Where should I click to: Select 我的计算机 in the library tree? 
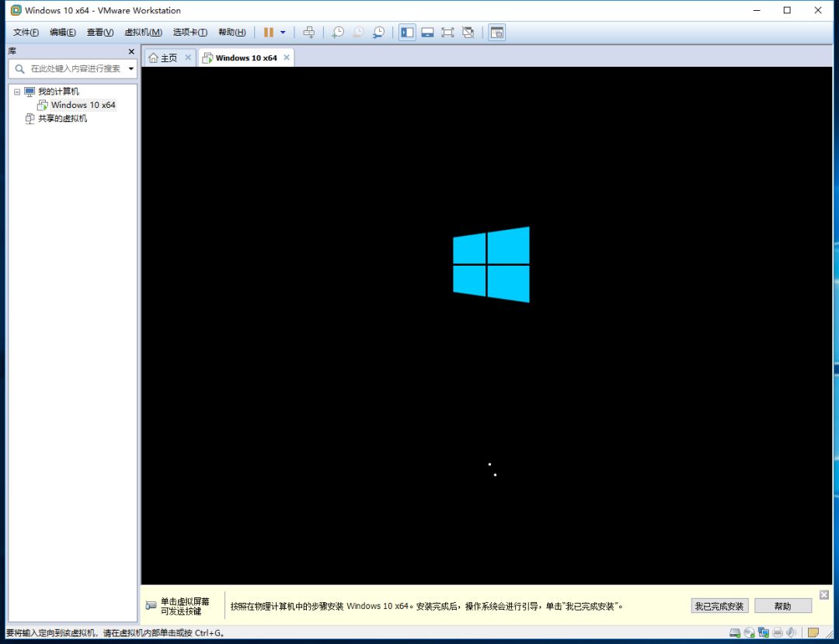coord(58,92)
